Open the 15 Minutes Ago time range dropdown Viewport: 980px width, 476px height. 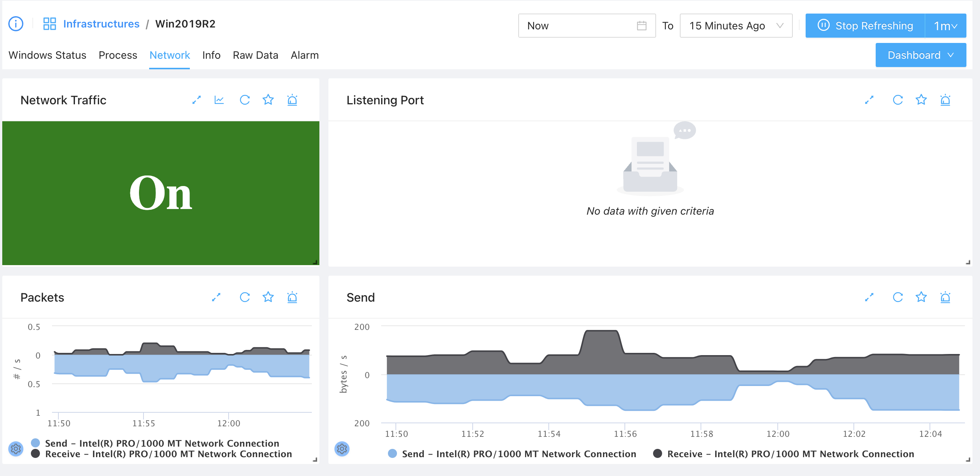pyautogui.click(x=736, y=26)
